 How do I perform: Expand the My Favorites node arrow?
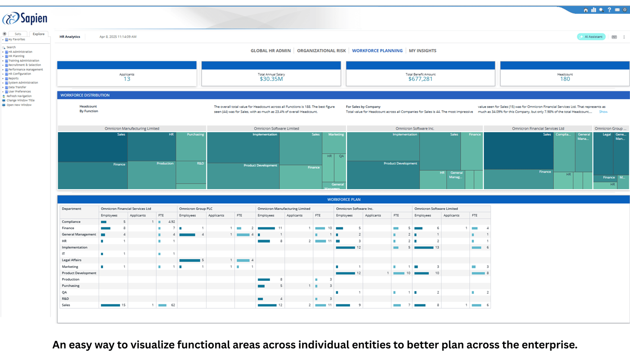(3, 40)
